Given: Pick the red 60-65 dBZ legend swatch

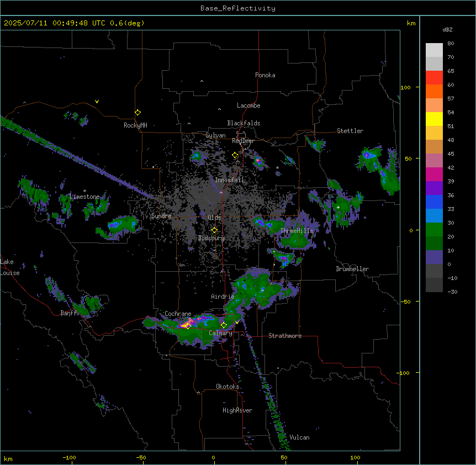Looking at the screenshot, I should [x=434, y=78].
